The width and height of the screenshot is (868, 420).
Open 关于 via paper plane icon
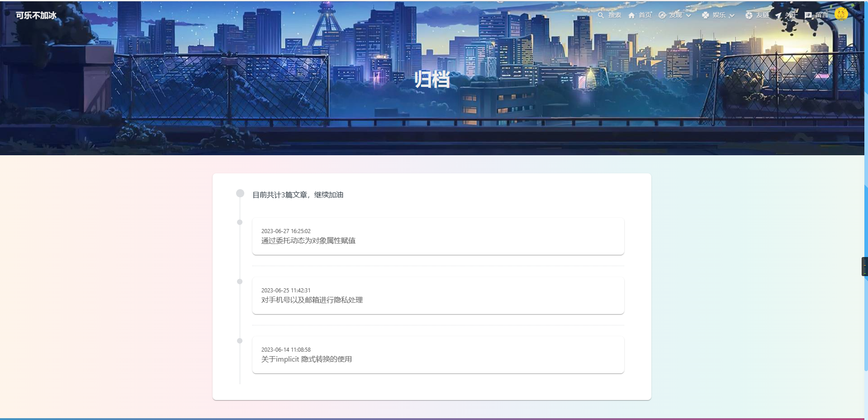click(778, 15)
